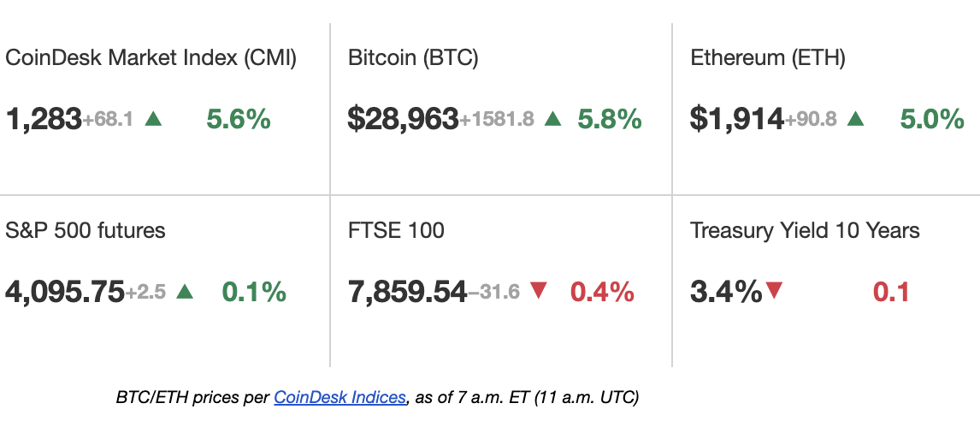Click the Treasury Yield 10 Years label

[805, 230]
